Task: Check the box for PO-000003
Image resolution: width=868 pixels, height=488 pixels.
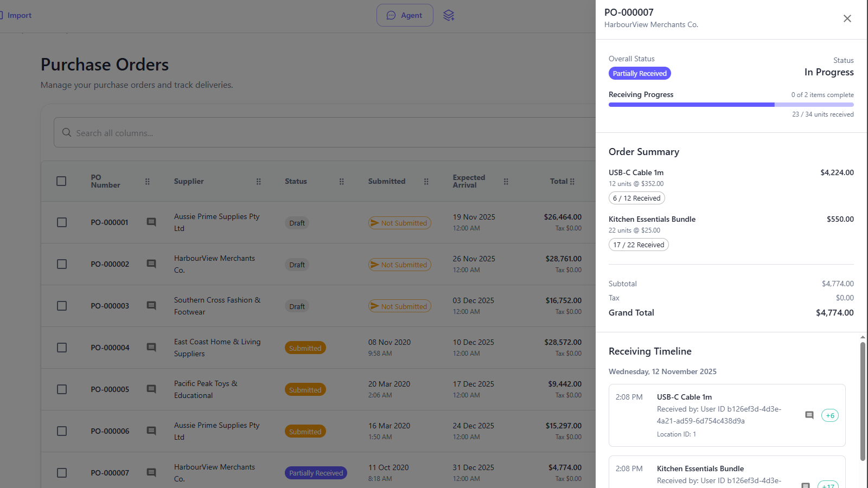Action: (62, 306)
